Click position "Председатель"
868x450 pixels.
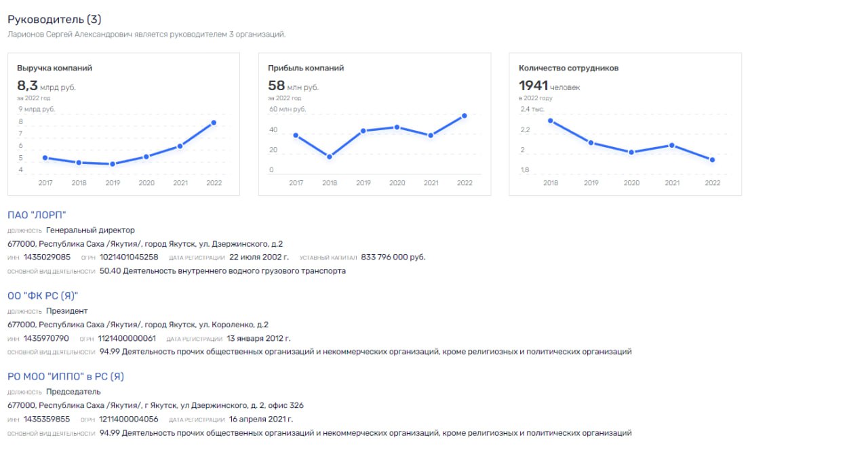coord(73,392)
